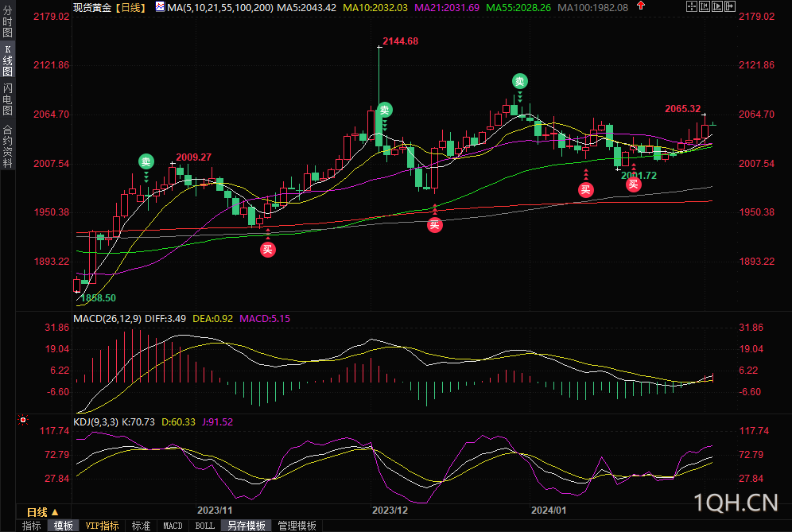Click the chart replay play icon
The image size is (792, 532).
(x=717, y=6)
